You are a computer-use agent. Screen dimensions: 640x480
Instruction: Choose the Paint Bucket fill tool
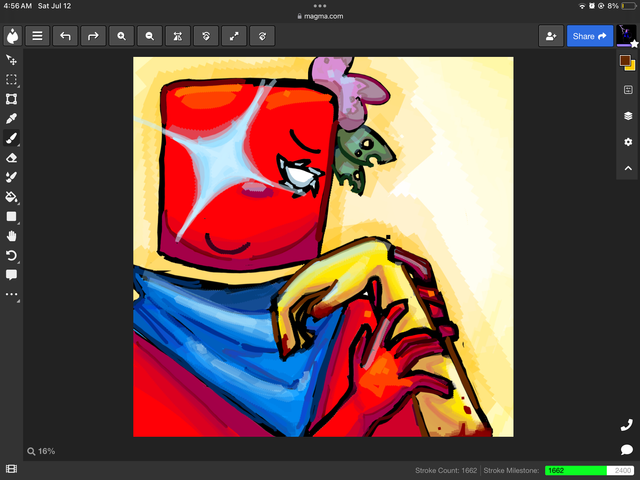12,197
